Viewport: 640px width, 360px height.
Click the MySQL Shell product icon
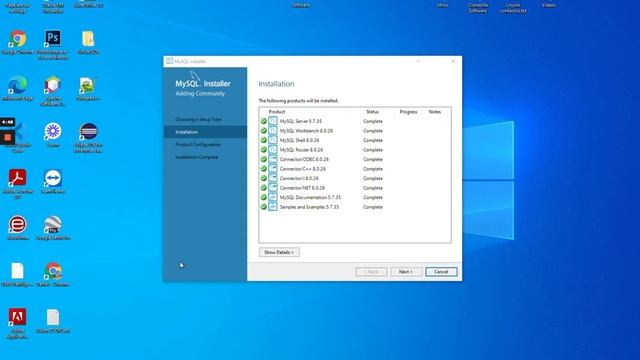pyautogui.click(x=273, y=140)
